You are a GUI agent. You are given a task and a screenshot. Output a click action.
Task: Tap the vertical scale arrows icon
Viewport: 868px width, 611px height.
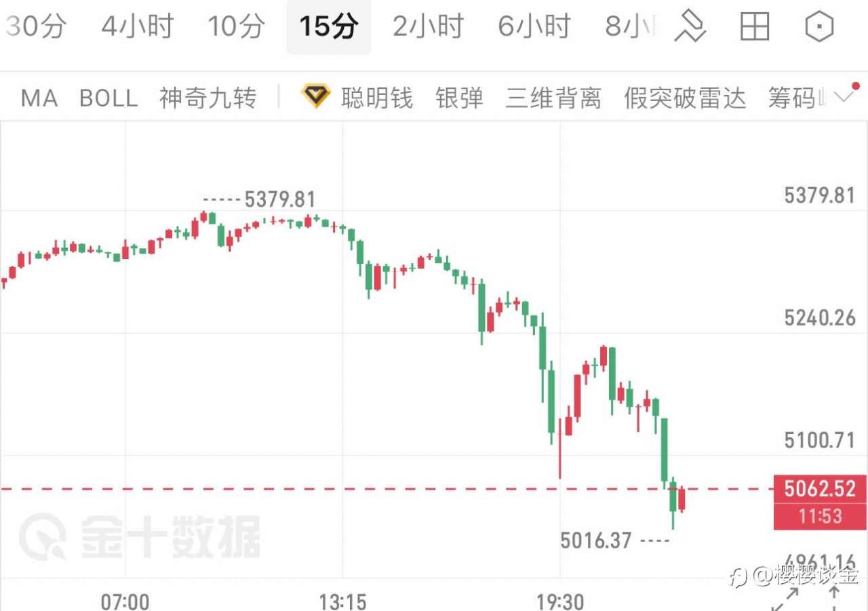(x=835, y=600)
